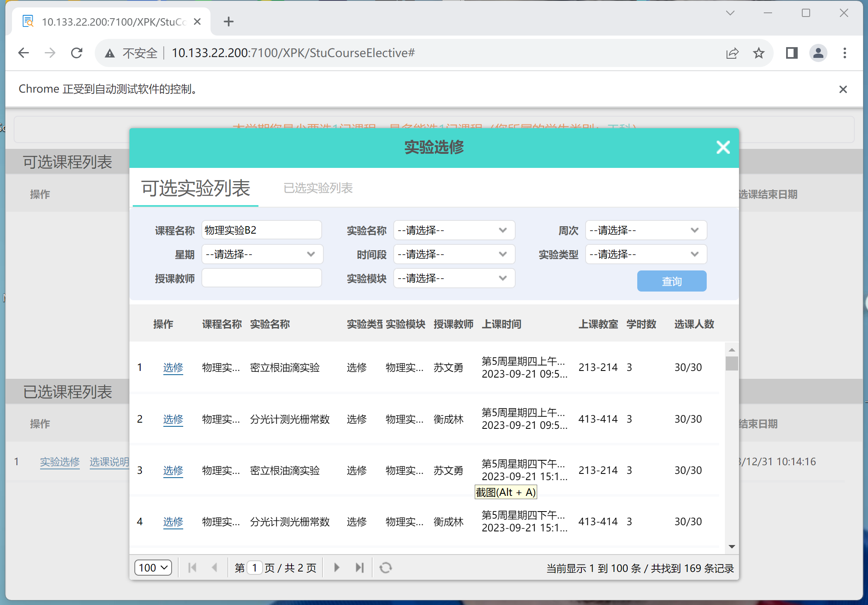Viewport: 868px width, 605px height.
Task: Open the 时间段 dropdown
Action: pyautogui.click(x=454, y=254)
